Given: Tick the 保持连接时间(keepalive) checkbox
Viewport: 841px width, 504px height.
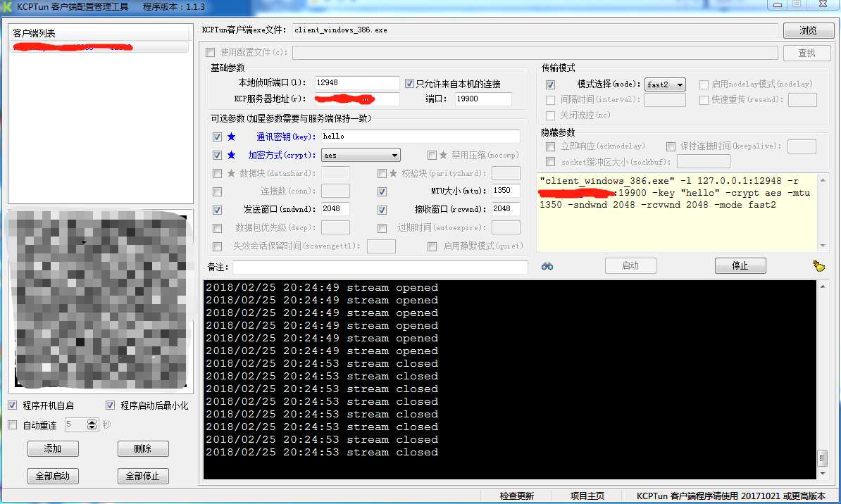Looking at the screenshot, I should point(671,146).
